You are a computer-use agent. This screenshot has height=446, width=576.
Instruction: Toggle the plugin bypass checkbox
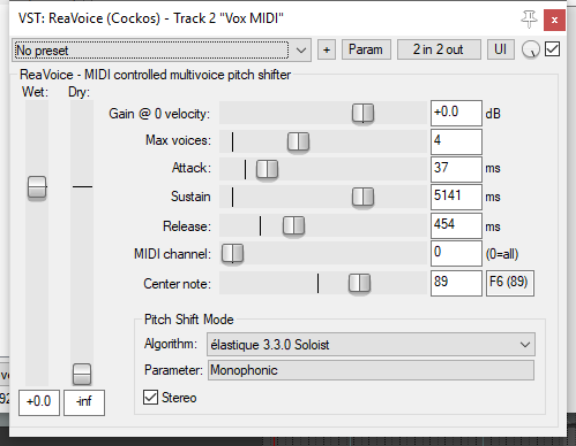click(552, 49)
